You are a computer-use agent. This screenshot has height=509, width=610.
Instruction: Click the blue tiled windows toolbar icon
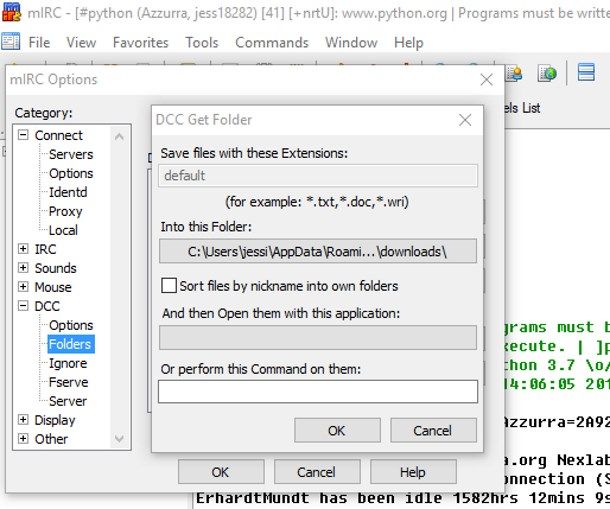586,72
